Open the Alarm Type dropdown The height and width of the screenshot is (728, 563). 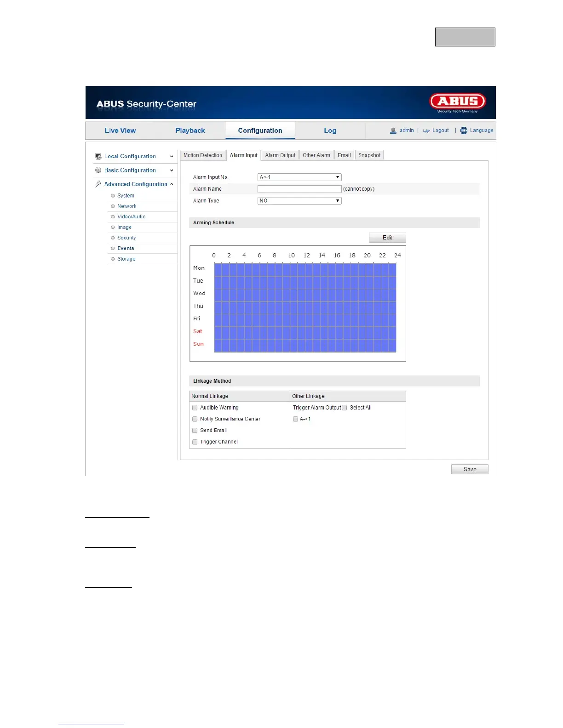coord(299,201)
